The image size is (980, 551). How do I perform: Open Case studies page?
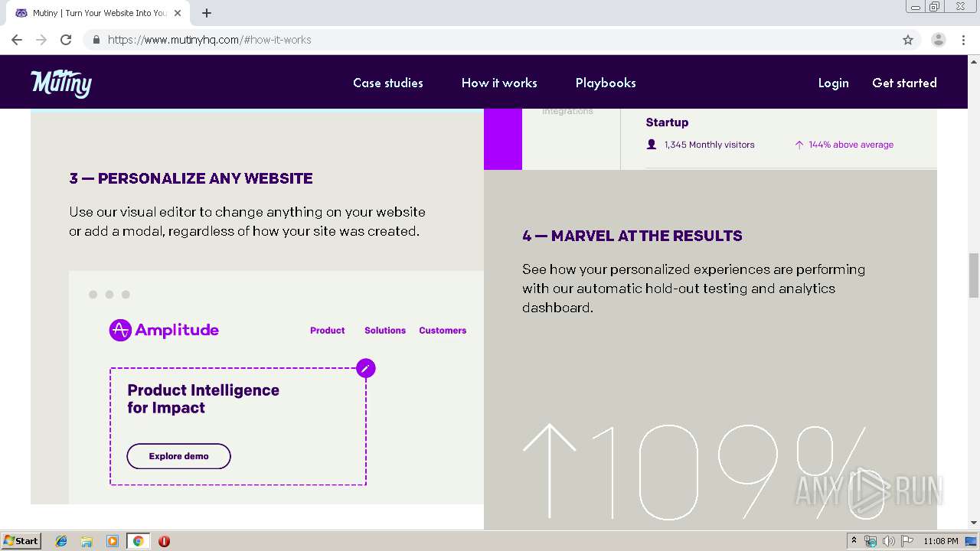point(388,83)
